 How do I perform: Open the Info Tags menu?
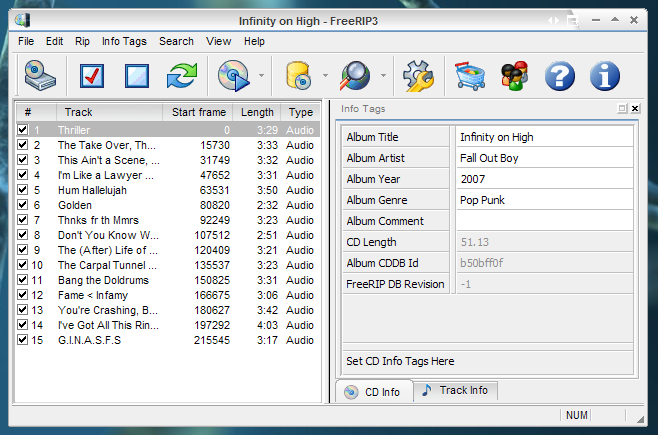[124, 42]
